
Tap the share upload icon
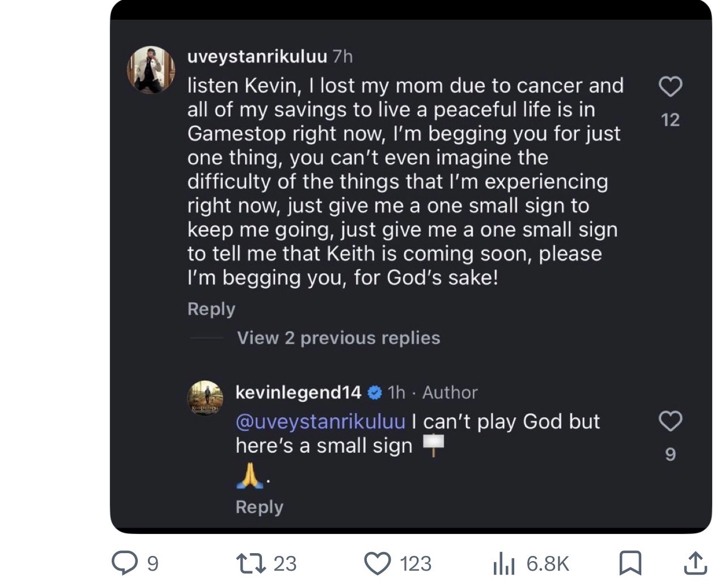click(x=695, y=563)
